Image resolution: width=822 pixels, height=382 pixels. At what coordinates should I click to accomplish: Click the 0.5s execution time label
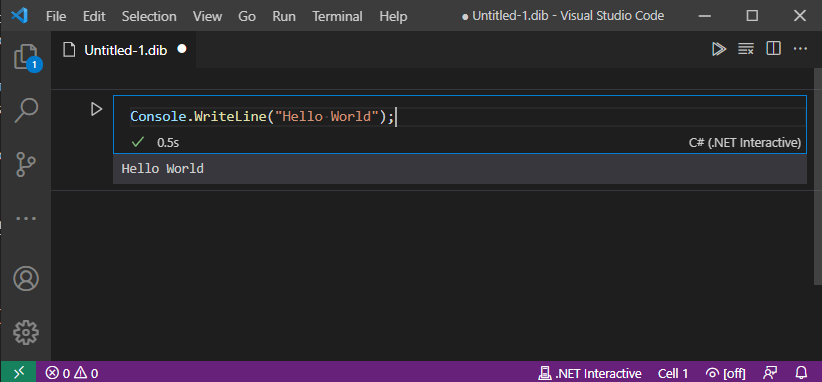click(x=168, y=143)
